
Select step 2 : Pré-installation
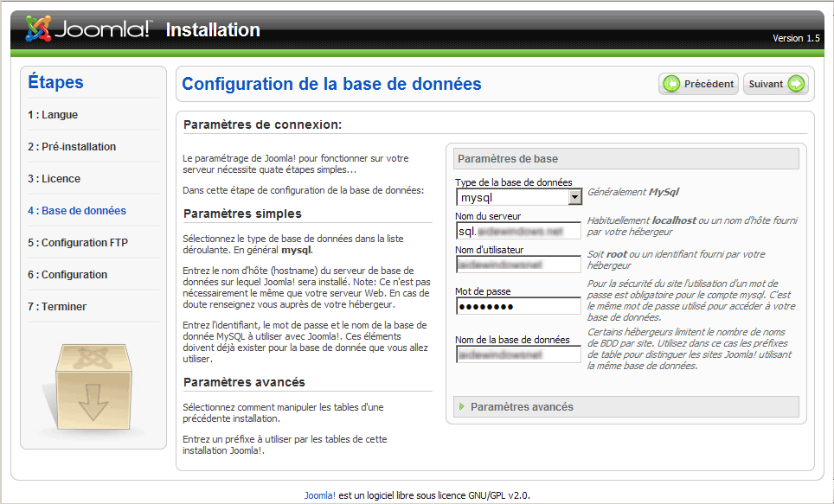pyautogui.click(x=72, y=147)
